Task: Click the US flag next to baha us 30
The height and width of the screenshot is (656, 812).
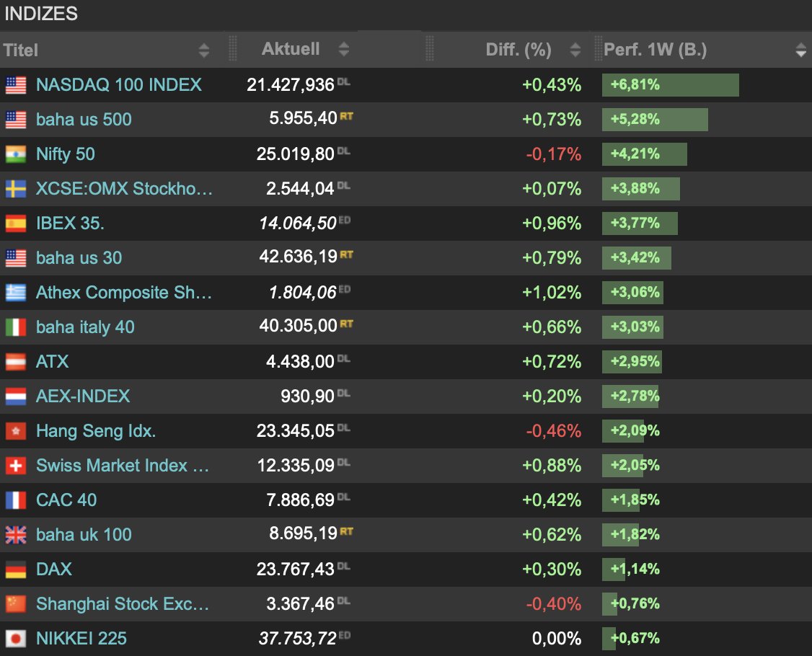Action: (16, 258)
